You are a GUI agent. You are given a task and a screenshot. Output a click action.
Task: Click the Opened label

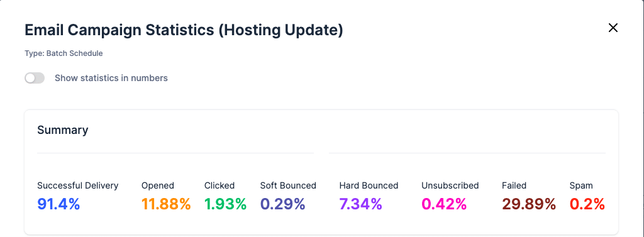tap(158, 185)
